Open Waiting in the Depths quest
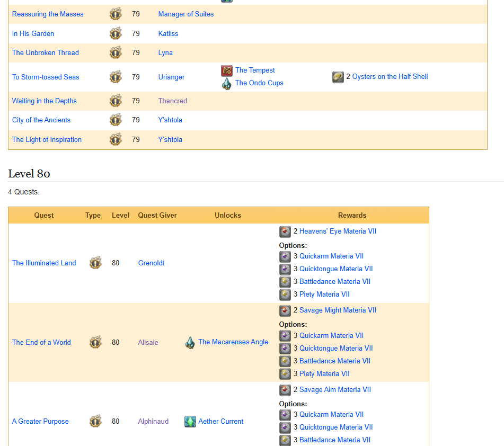 coord(45,101)
